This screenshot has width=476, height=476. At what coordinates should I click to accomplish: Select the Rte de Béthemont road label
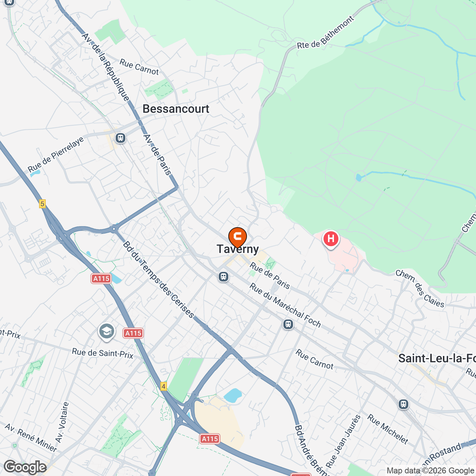coord(326,33)
